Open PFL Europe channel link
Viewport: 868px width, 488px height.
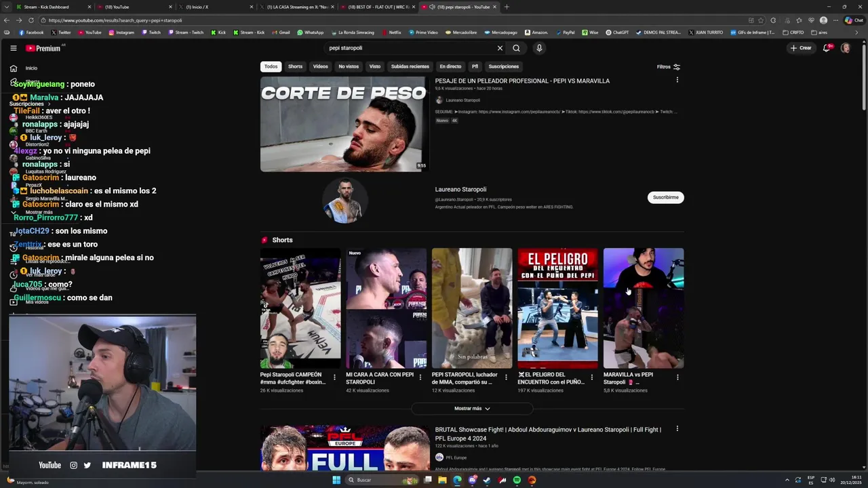click(456, 457)
